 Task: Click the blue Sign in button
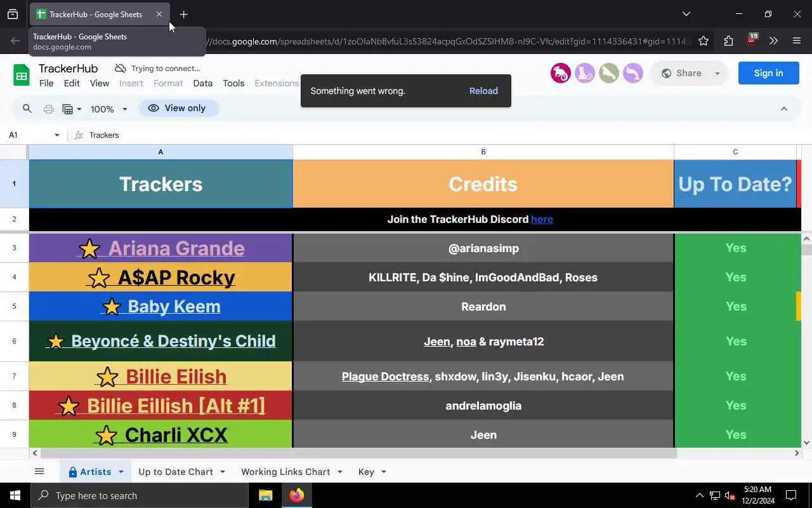[769, 73]
